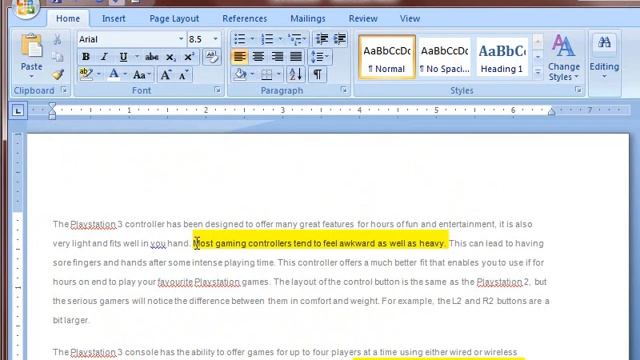The width and height of the screenshot is (640, 360).
Task: Open the font size 8.5 dropdown
Action: (216, 39)
